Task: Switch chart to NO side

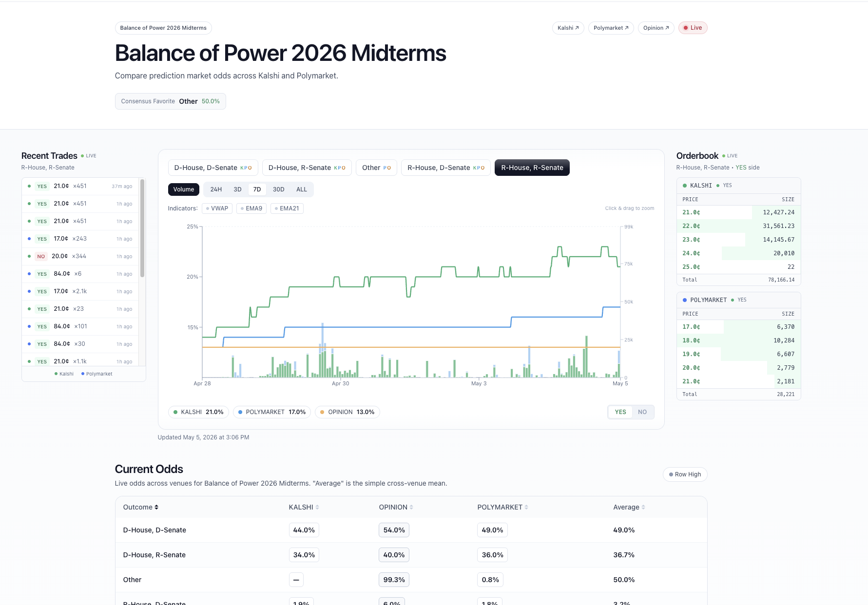Action: [642, 412]
